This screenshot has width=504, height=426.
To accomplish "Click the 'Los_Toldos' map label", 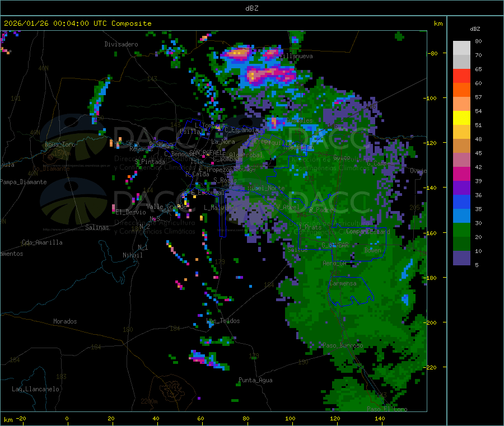I will [x=223, y=321].
